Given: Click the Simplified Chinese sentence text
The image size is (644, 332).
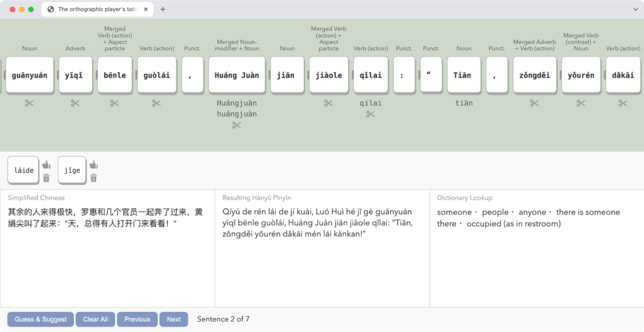Looking at the screenshot, I should [105, 218].
